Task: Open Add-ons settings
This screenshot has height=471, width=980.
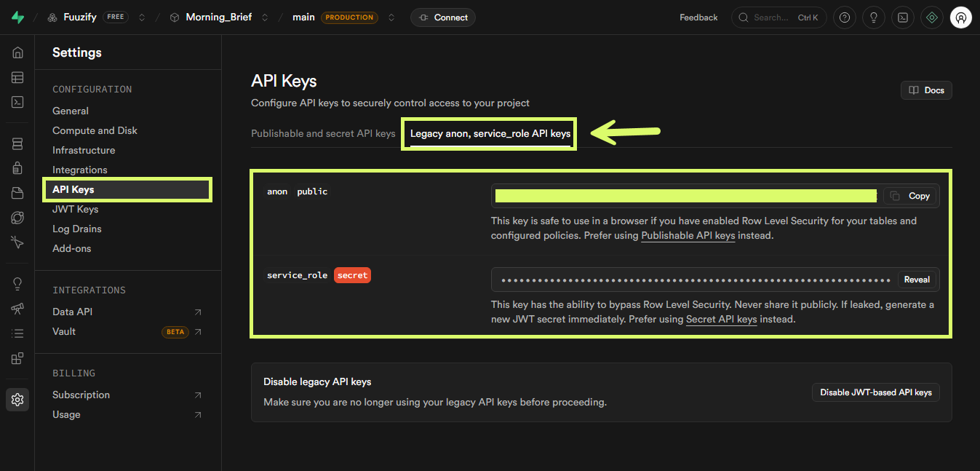Action: click(x=71, y=249)
